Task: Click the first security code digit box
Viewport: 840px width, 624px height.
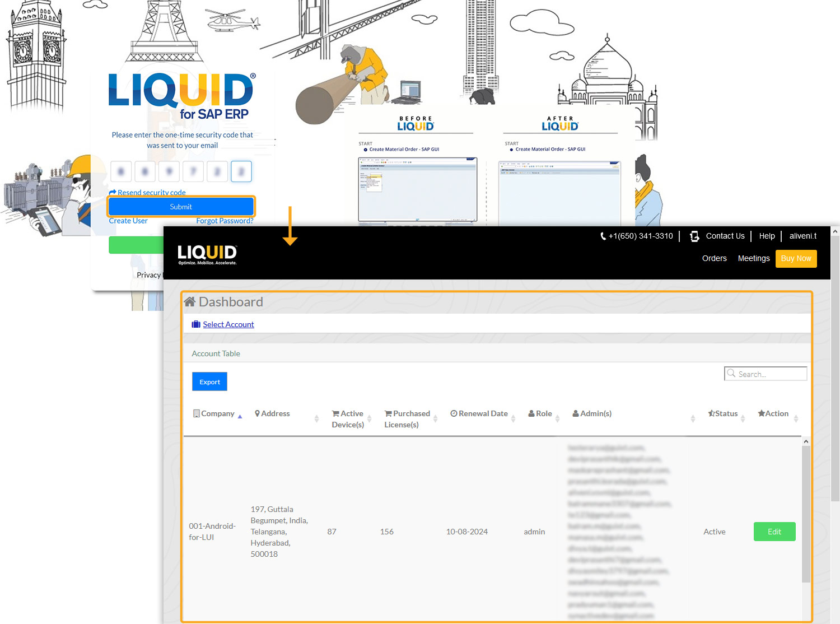Action: click(x=121, y=171)
